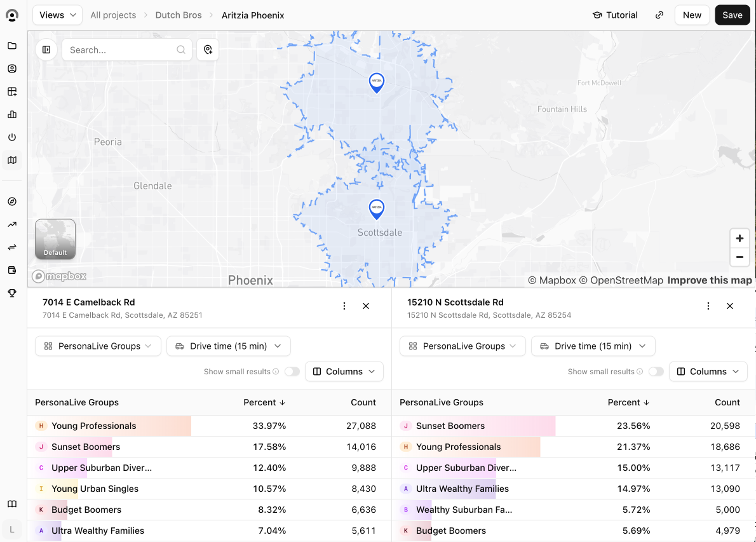Zoom in the map with plus
This screenshot has height=542, width=756.
(739, 238)
